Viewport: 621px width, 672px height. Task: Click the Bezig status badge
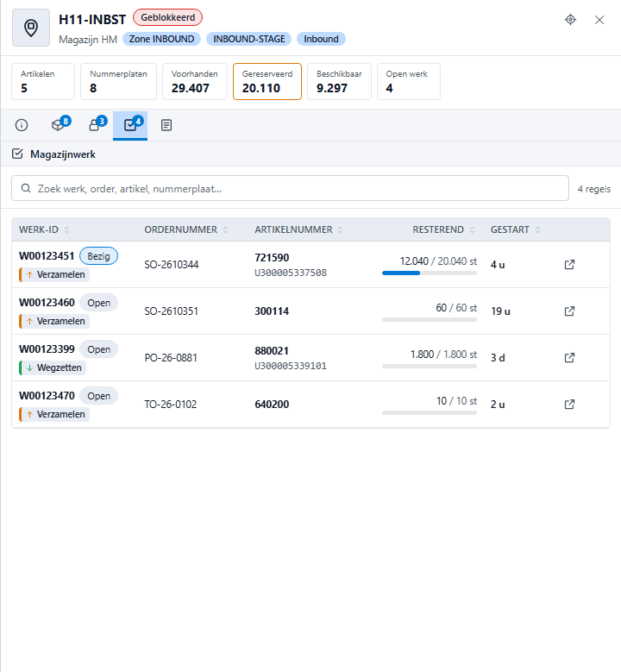[98, 256]
